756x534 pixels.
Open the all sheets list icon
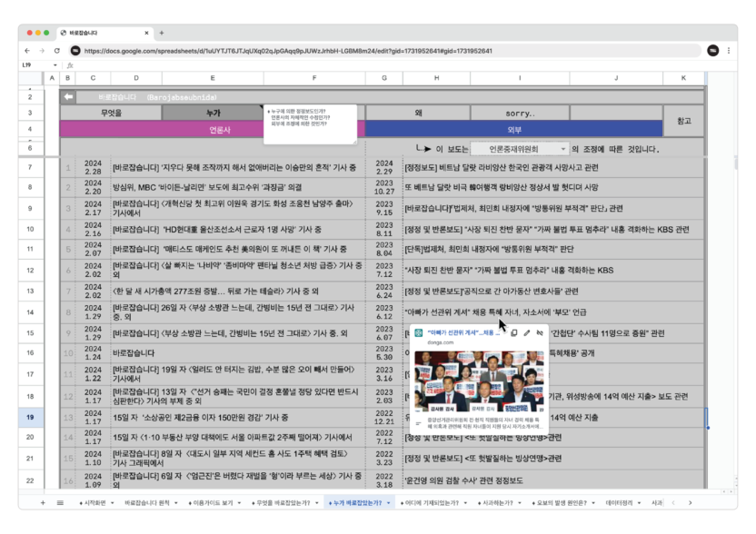(x=60, y=502)
